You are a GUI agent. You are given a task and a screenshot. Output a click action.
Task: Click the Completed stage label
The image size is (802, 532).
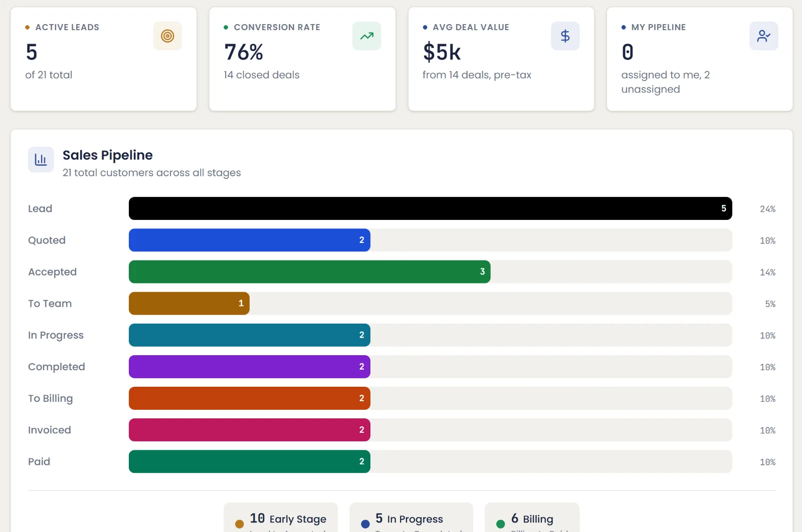(x=57, y=367)
